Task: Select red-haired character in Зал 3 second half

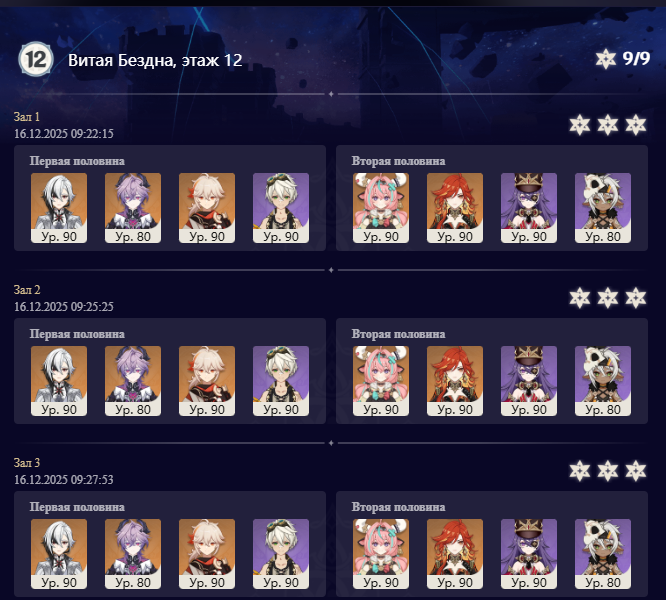Action: [x=455, y=554]
